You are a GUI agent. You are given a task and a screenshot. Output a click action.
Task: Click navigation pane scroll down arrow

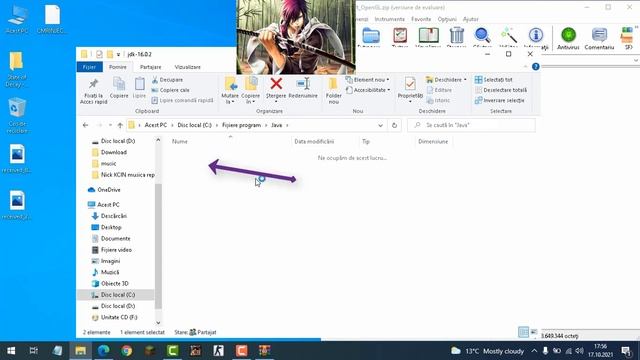click(158, 323)
